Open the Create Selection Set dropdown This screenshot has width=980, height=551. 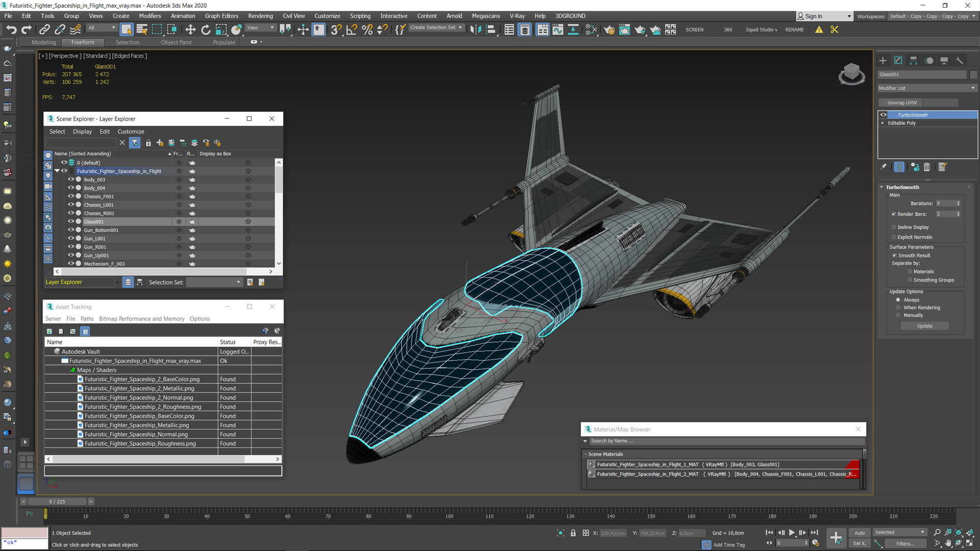pyautogui.click(x=436, y=28)
